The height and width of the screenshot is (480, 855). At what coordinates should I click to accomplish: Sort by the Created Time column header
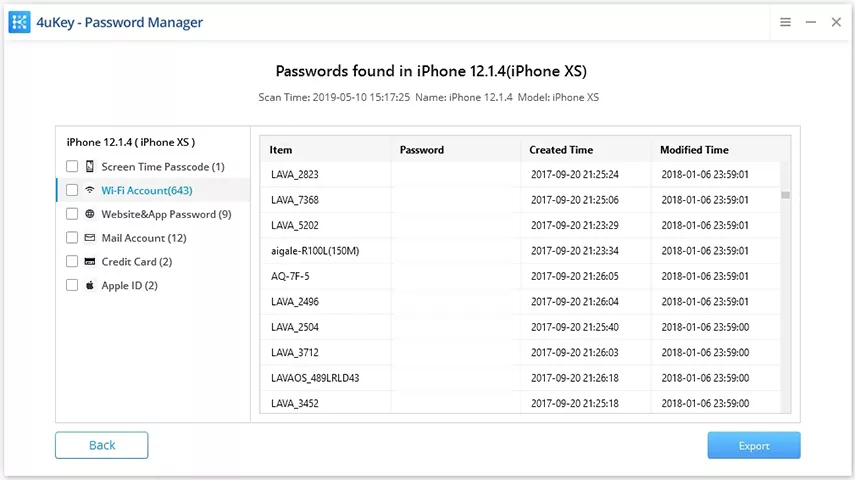pyautogui.click(x=561, y=150)
